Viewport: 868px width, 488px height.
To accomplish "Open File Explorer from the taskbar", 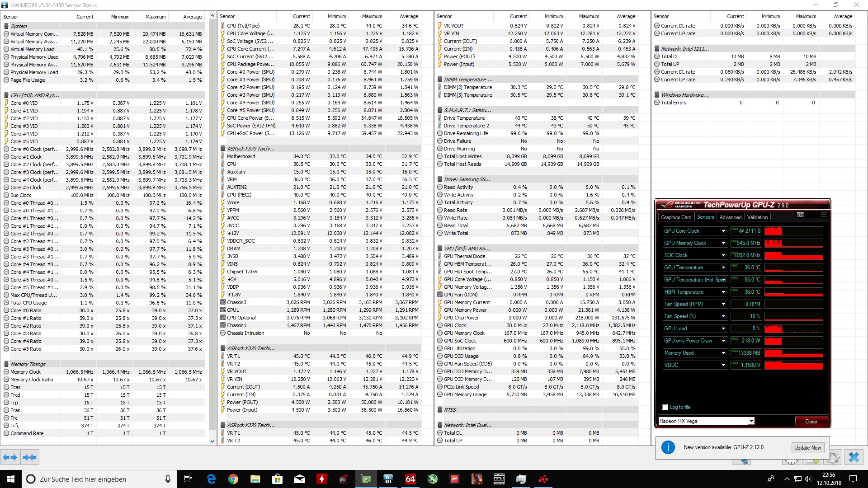I will (255, 479).
